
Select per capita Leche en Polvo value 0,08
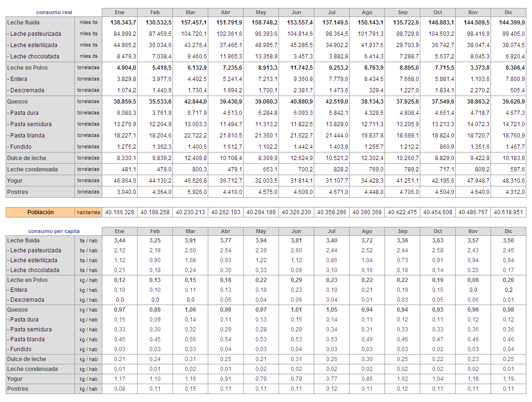473,280
